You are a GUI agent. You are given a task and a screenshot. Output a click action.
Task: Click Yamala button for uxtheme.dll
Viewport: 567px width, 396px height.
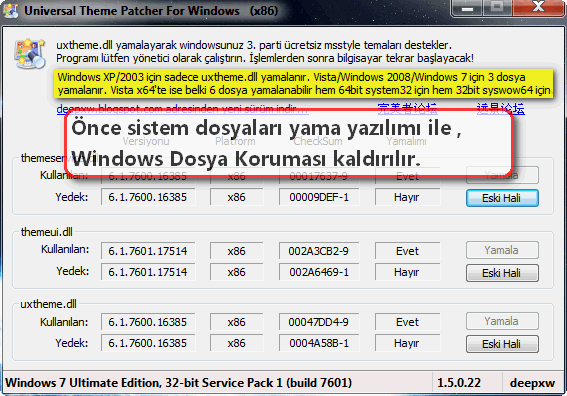[x=502, y=321]
